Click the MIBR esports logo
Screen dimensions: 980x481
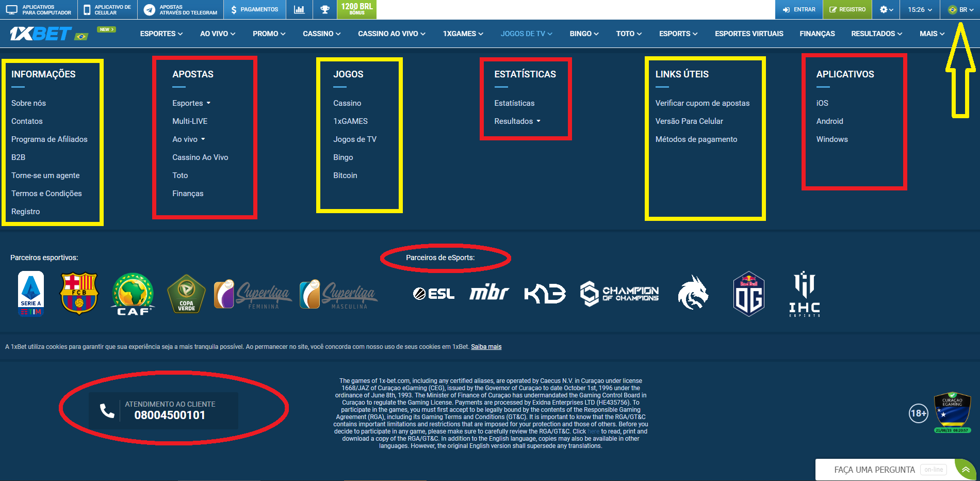pyautogui.click(x=489, y=293)
